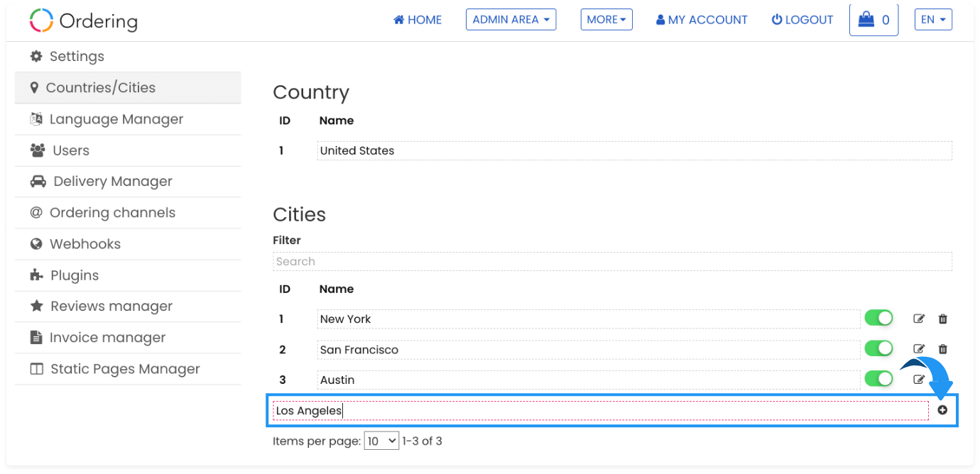Click the "1-3 of 3" pagination text
Screen dimensions: 980x474
tap(422, 441)
